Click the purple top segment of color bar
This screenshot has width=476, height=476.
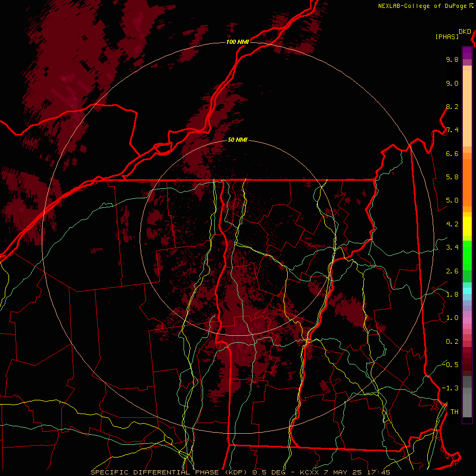tap(467, 53)
